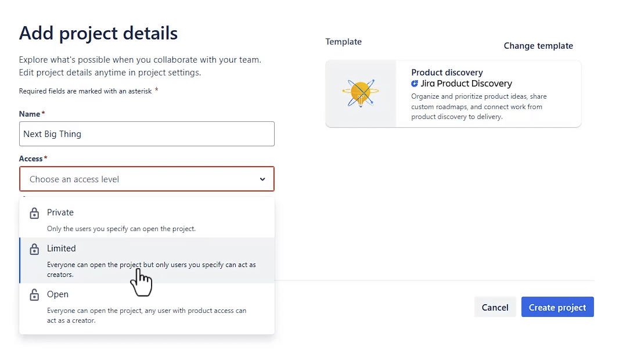Click the Product discovery template card title
The width and height of the screenshot is (630, 364).
447,73
